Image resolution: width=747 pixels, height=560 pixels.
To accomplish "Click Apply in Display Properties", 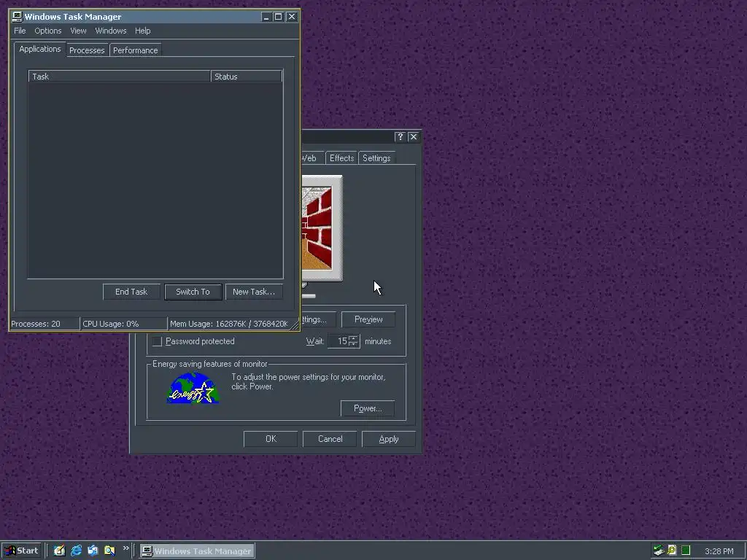I will click(389, 439).
